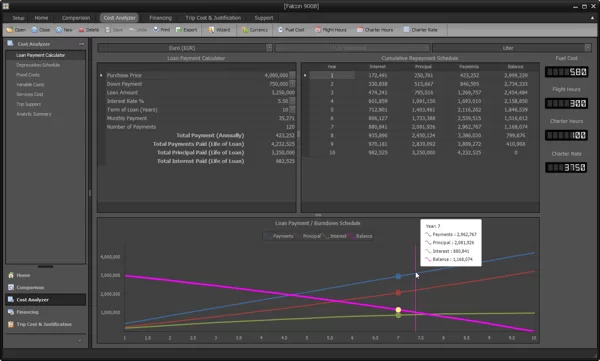Open a file with the Open toolbar icon

(10, 29)
